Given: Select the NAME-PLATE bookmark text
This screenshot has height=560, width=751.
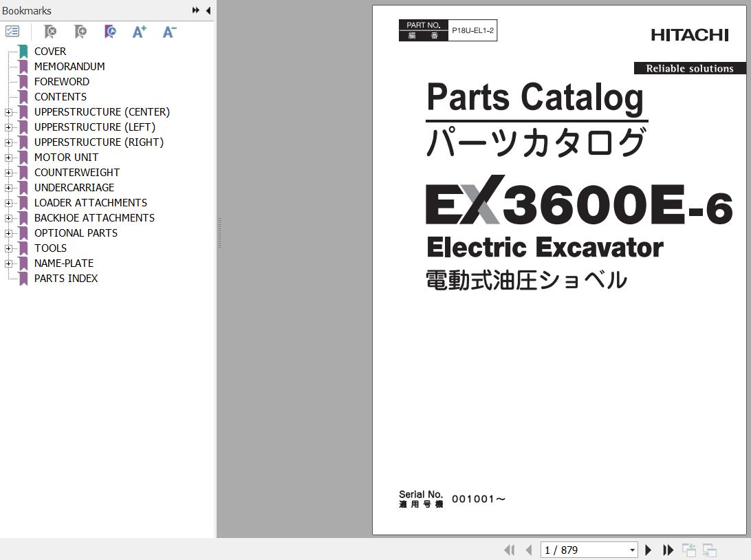Looking at the screenshot, I should [64, 263].
